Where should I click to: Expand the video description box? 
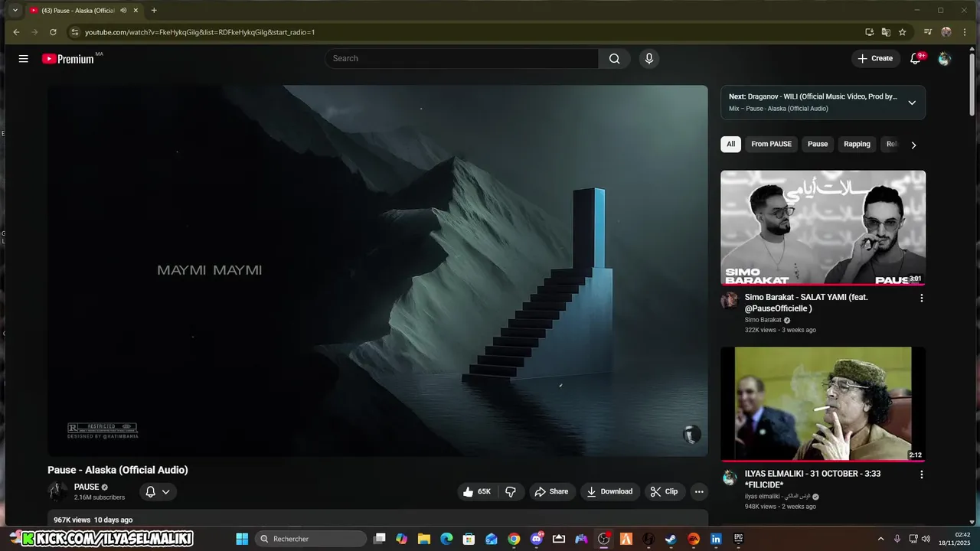tap(377, 519)
